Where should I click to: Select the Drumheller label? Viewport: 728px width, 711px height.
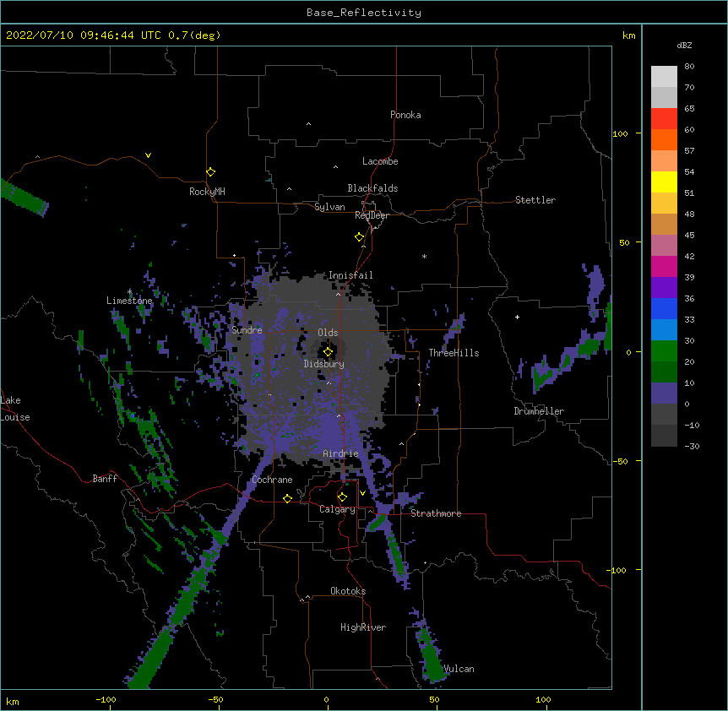click(x=539, y=411)
